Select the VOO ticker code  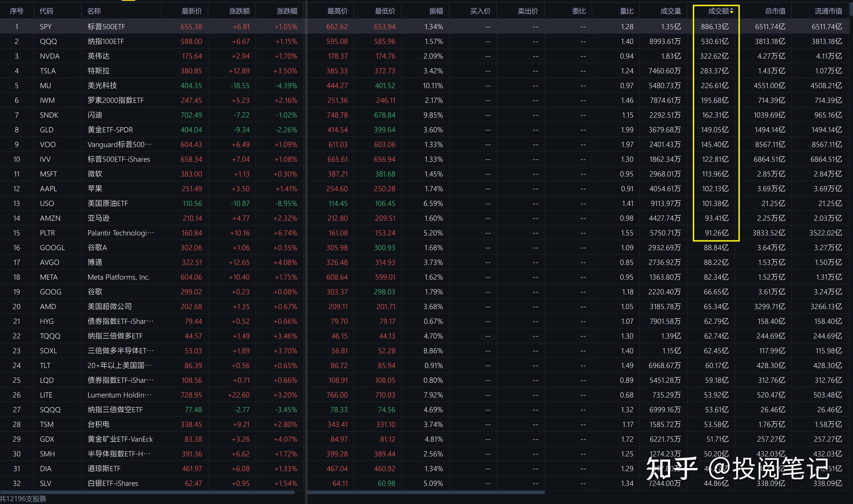click(x=48, y=144)
